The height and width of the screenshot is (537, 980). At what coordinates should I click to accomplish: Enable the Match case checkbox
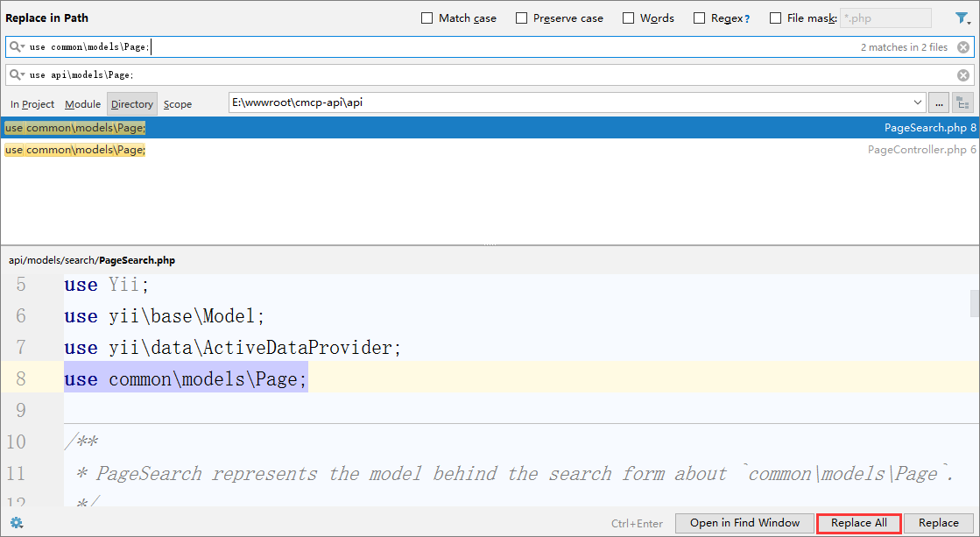[x=427, y=18]
